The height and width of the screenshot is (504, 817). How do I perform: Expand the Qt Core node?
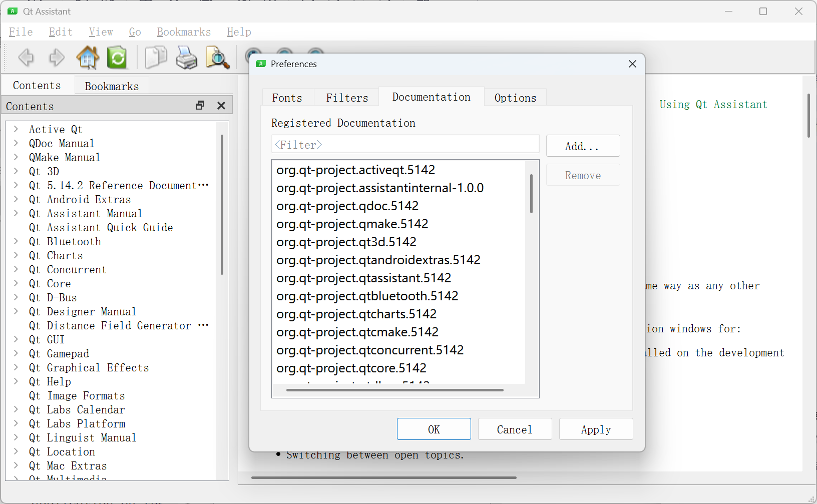[16, 283]
